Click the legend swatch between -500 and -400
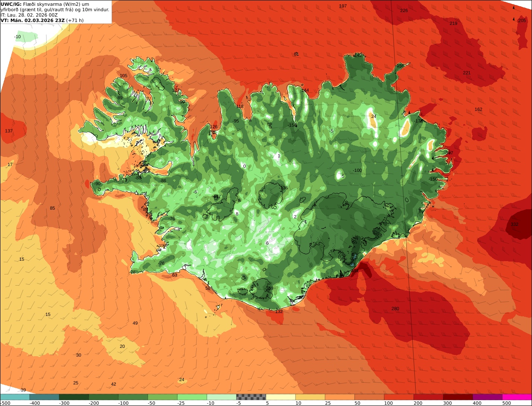The height and width of the screenshot is (406, 532). [x=15, y=397]
